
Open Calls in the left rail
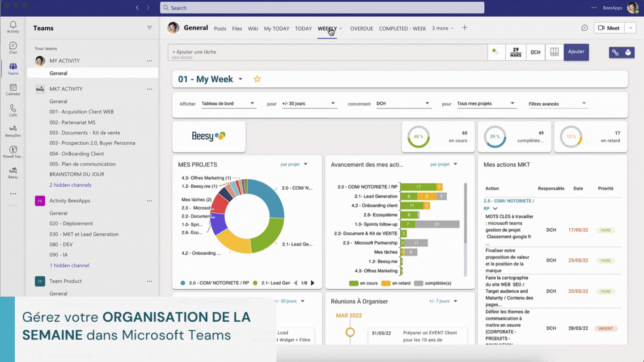pyautogui.click(x=13, y=111)
